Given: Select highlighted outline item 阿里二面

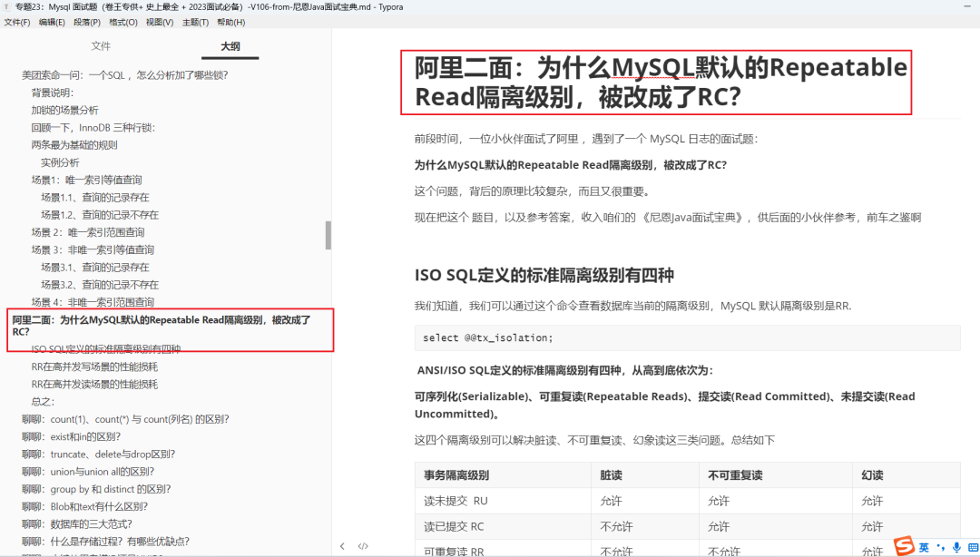Looking at the screenshot, I should (162, 326).
